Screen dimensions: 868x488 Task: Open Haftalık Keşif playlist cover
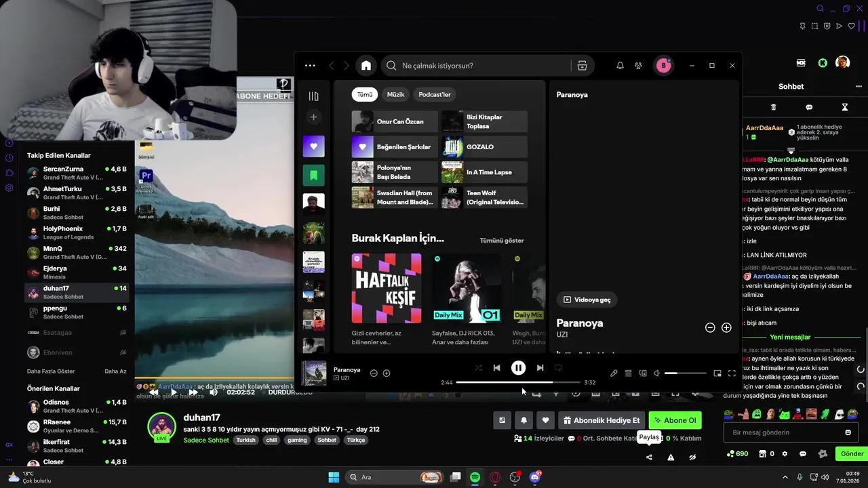pos(387,288)
